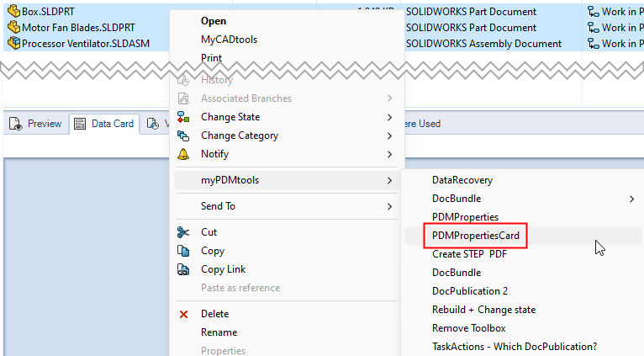
Task: Click the Copy Link icon
Action: click(184, 269)
